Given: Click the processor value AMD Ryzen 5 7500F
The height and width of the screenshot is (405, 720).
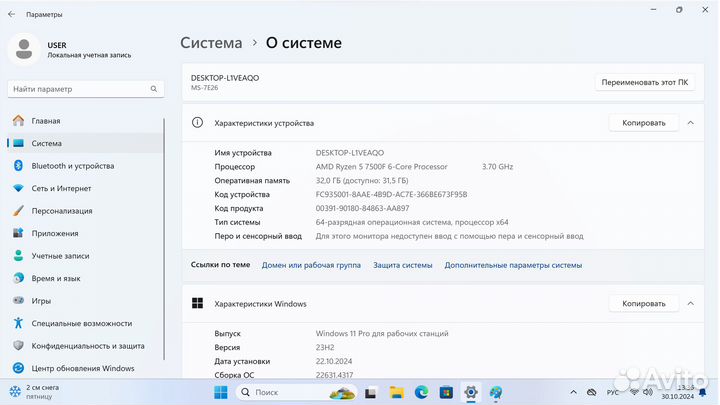Looking at the screenshot, I should coord(381,167).
